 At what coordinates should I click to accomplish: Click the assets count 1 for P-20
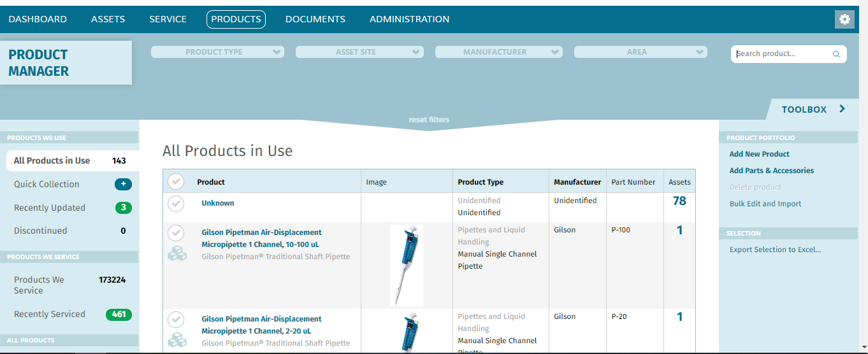click(x=679, y=317)
